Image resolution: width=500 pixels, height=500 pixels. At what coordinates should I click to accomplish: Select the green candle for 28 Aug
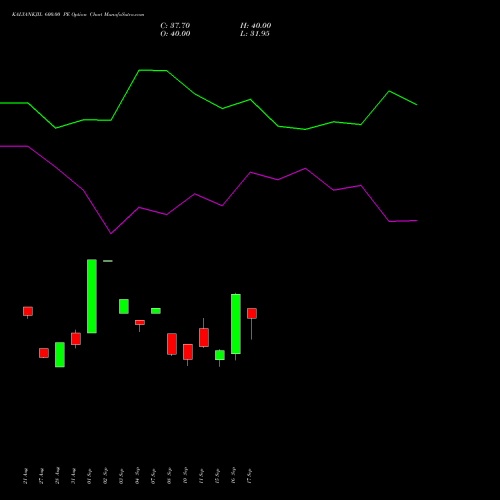(x=60, y=355)
